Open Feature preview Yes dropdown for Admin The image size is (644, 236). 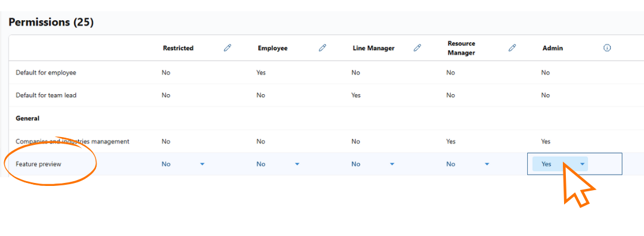pos(560,164)
